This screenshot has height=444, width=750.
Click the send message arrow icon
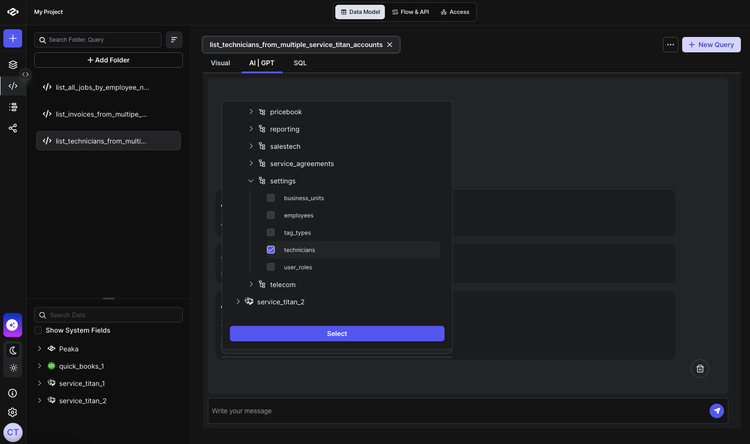coord(716,411)
